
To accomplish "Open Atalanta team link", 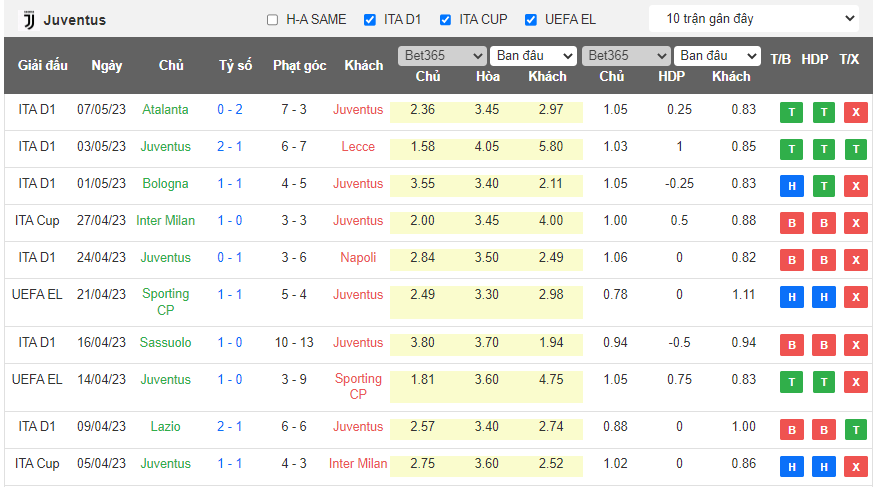I will pos(165,110).
